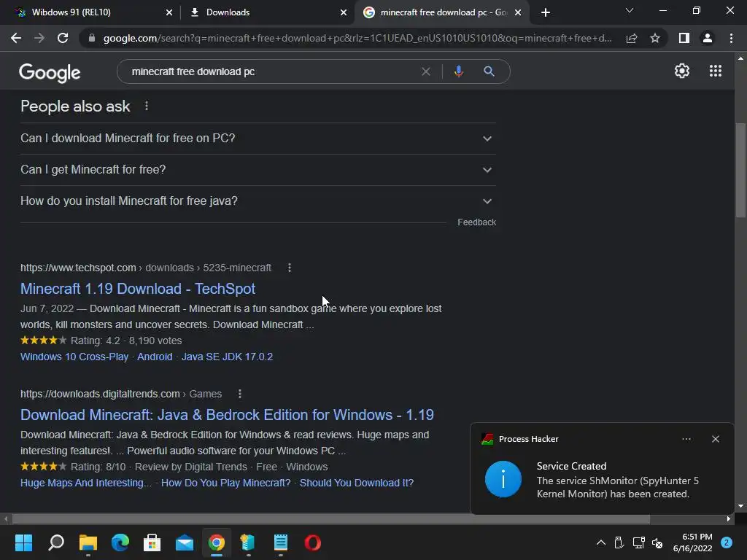
Task: Click the scroll down arrow
Action: coord(740,506)
